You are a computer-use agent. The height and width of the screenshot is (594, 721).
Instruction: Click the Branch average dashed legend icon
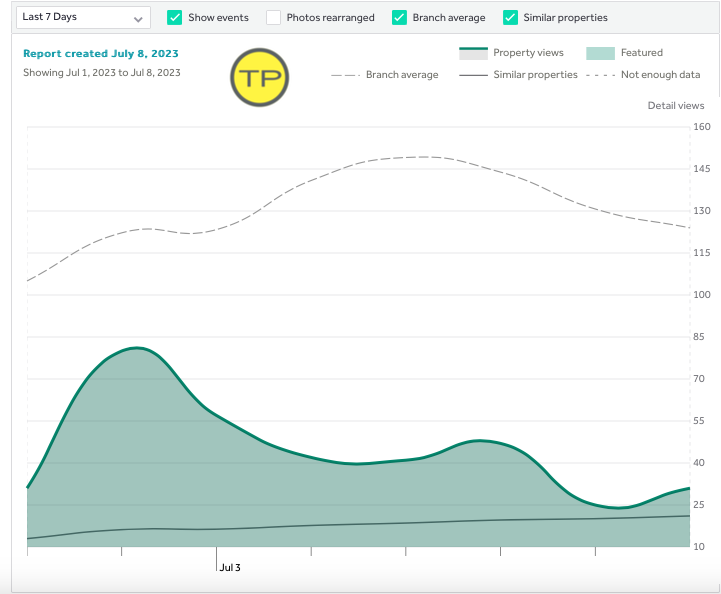pos(345,75)
